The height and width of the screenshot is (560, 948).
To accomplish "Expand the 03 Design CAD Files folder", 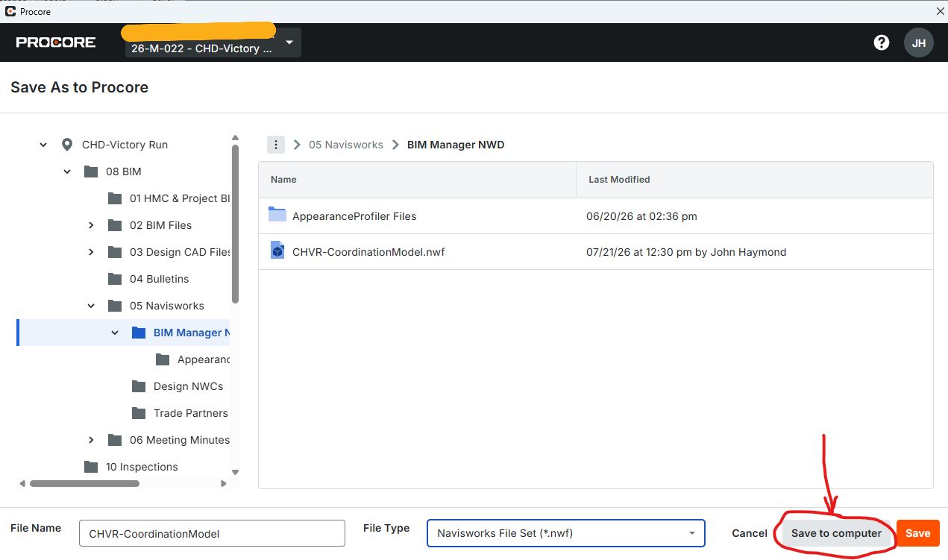I will [91, 252].
